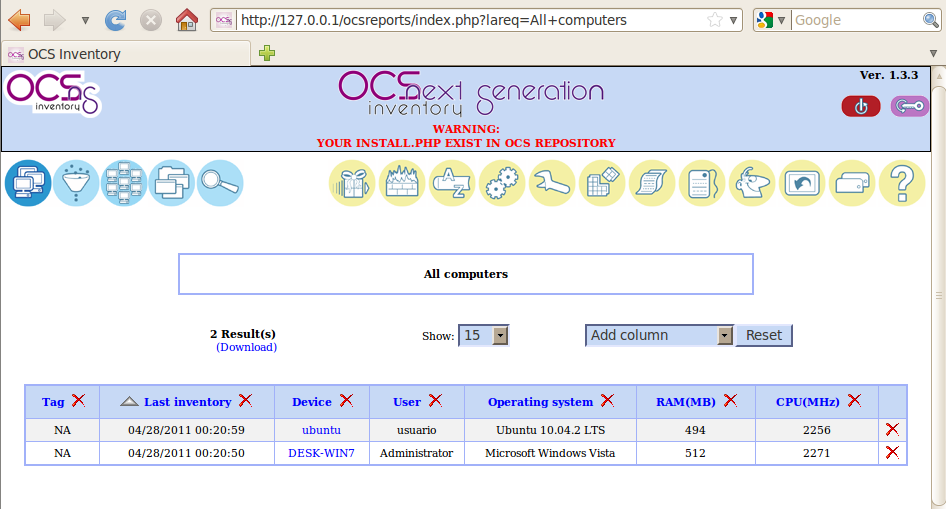This screenshot has height=509, width=946.
Task: Click the Reset button
Action: (x=764, y=335)
